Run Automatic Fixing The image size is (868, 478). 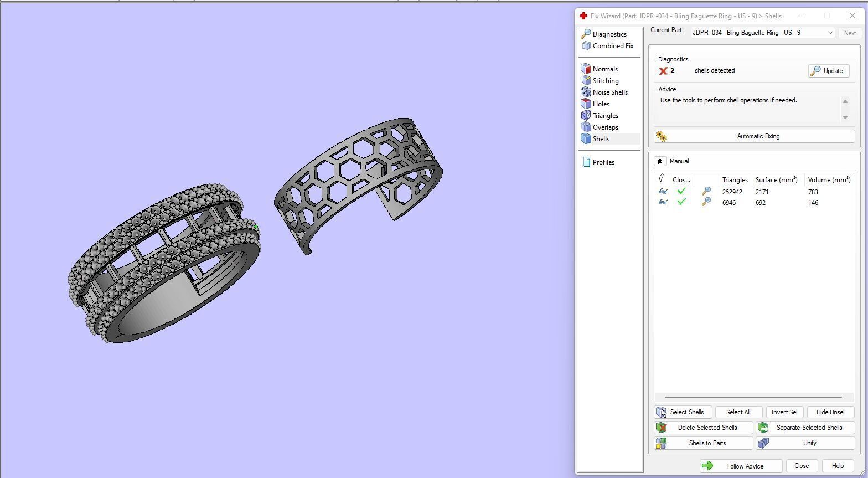point(754,136)
